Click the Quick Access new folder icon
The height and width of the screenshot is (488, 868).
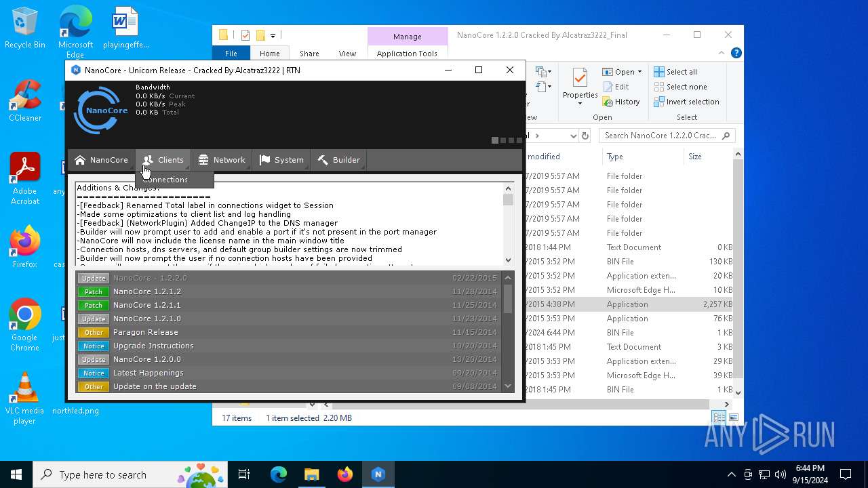260,35
